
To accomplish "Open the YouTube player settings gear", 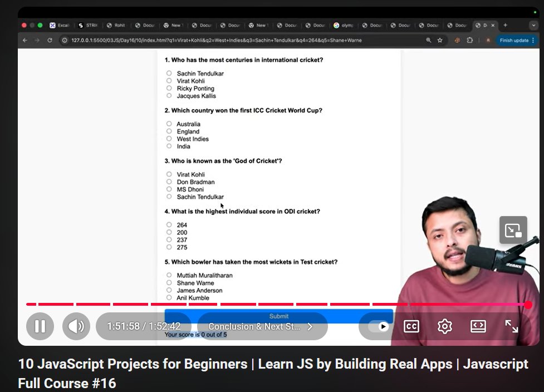I will (x=445, y=326).
